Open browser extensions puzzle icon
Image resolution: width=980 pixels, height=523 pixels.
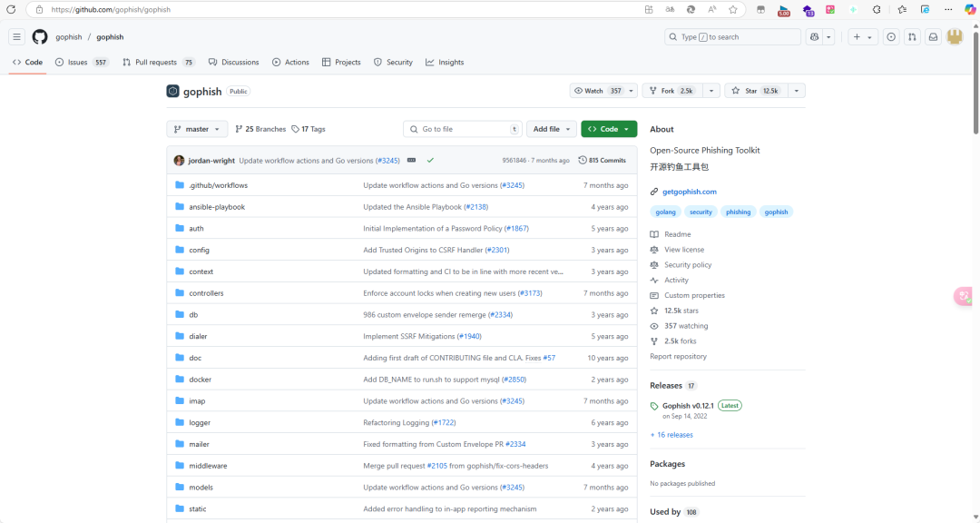(x=877, y=9)
